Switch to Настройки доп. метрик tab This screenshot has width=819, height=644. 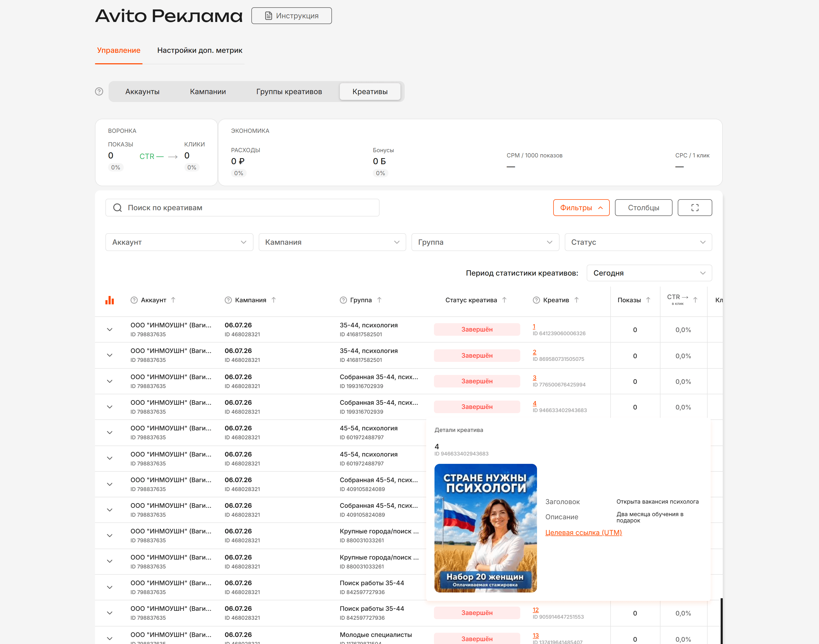click(x=200, y=50)
